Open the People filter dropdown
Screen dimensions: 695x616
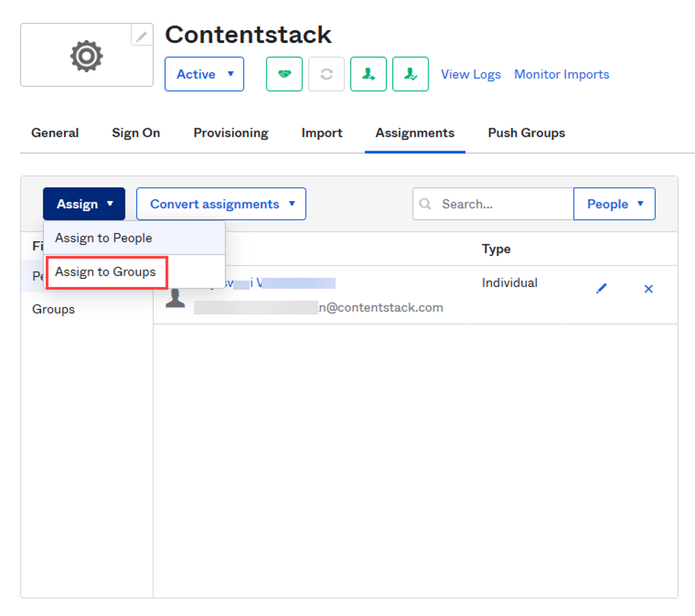(x=614, y=204)
